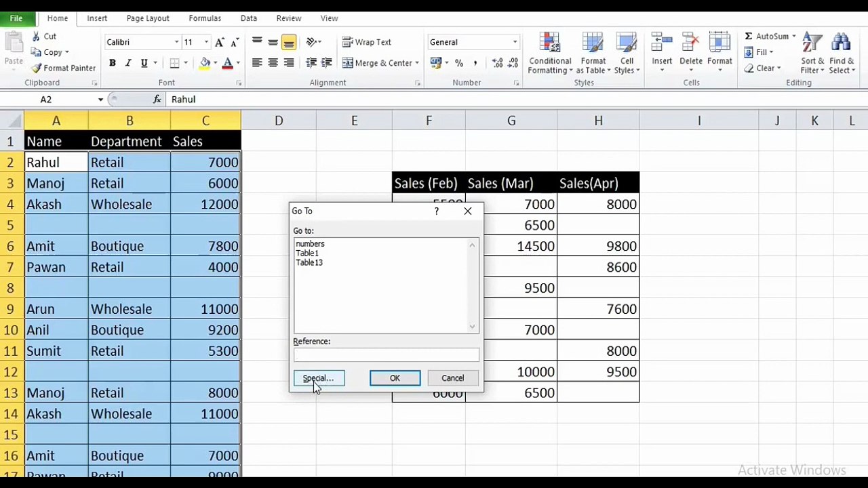Click the Increase Decimal icon
The image size is (868, 488).
click(498, 63)
